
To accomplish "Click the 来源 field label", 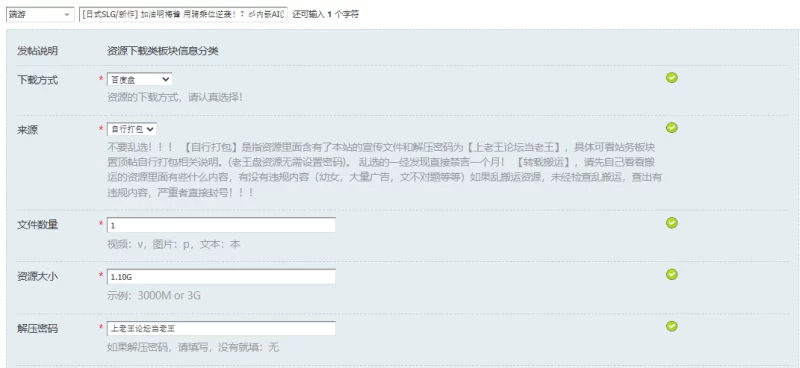I will click(28, 130).
